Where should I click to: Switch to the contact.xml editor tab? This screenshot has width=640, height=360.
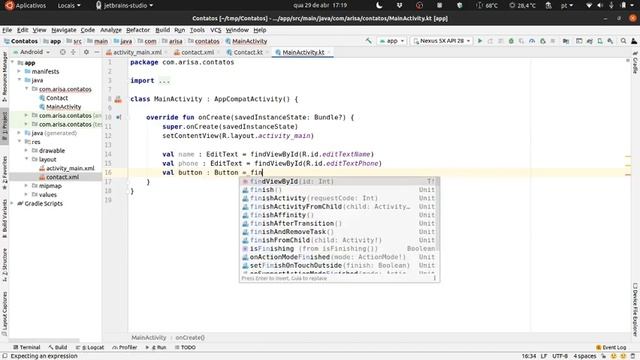[x=197, y=52]
